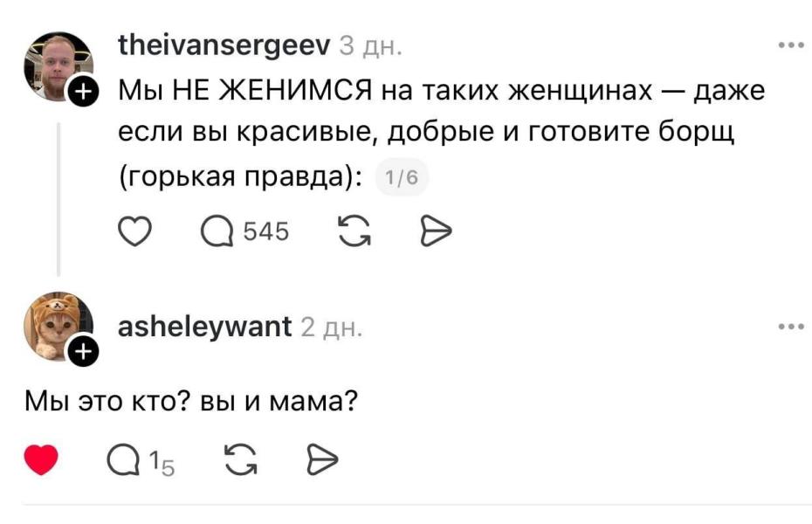Open asheleywant's cat avatar
This screenshot has height=524, width=812.
point(54,322)
